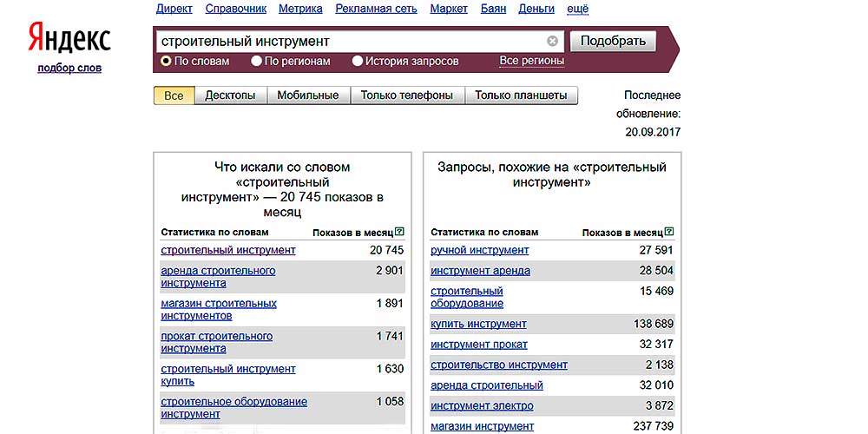Switch to the Мобильные tab
Image resolution: width=868 pixels, height=434 pixels.
308,95
